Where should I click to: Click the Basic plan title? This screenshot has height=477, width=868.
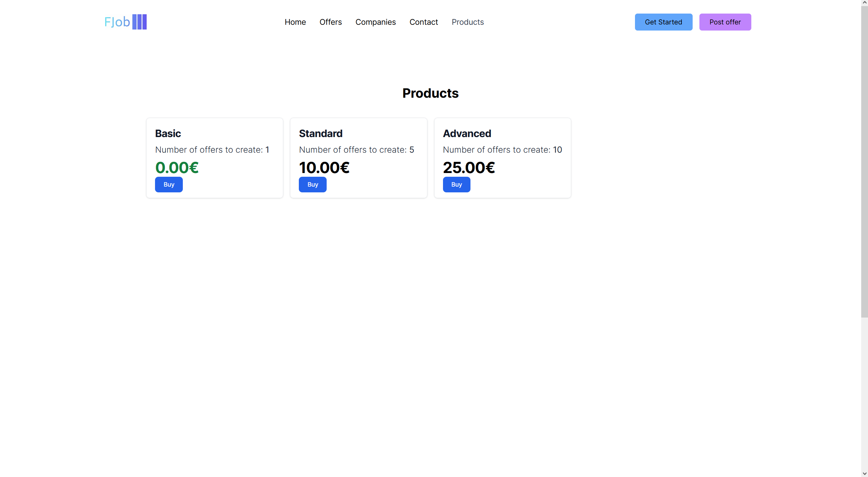[x=168, y=134]
